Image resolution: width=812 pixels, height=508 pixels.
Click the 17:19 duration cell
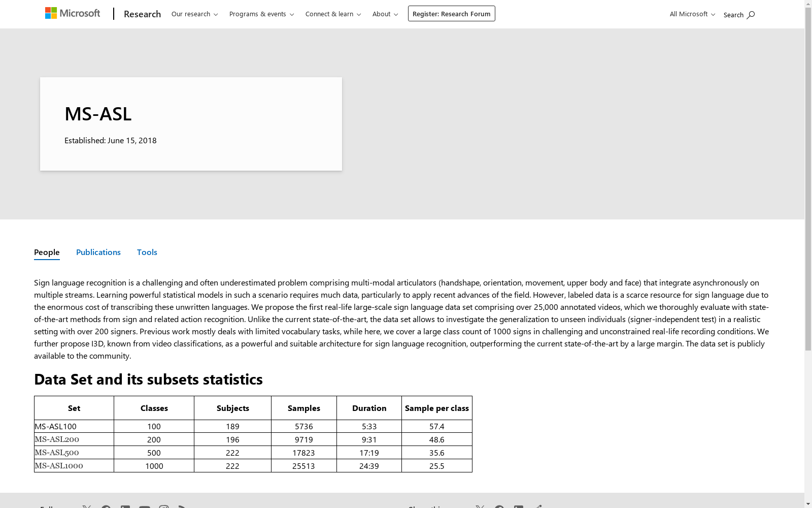point(369,453)
